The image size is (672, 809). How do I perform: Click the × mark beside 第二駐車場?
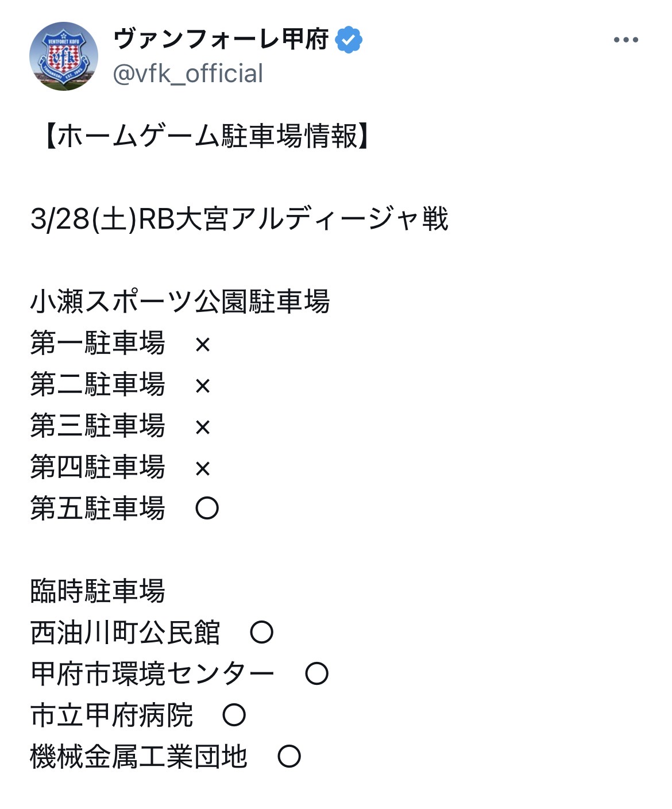click(x=203, y=386)
